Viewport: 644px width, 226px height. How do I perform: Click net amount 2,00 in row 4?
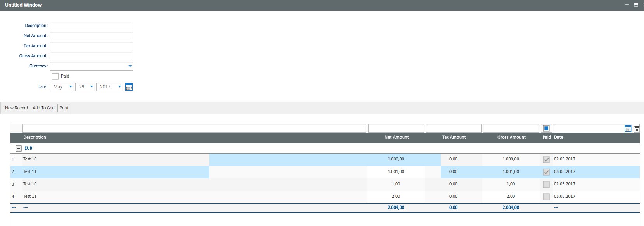[x=396, y=197]
